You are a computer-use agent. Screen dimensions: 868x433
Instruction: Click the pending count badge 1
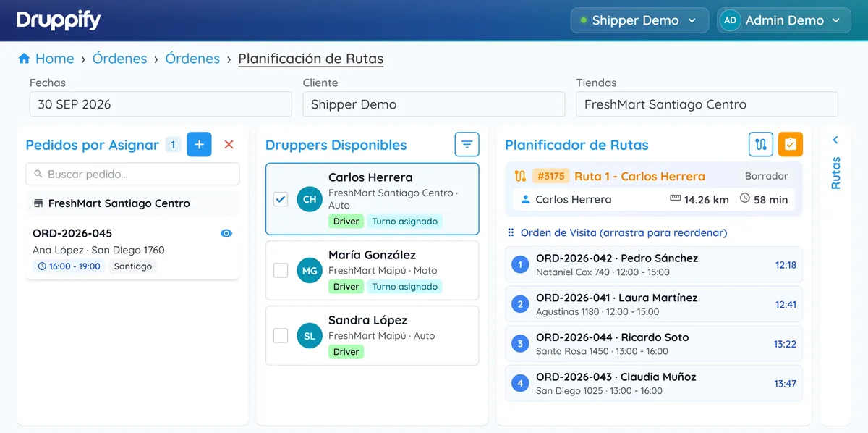173,145
